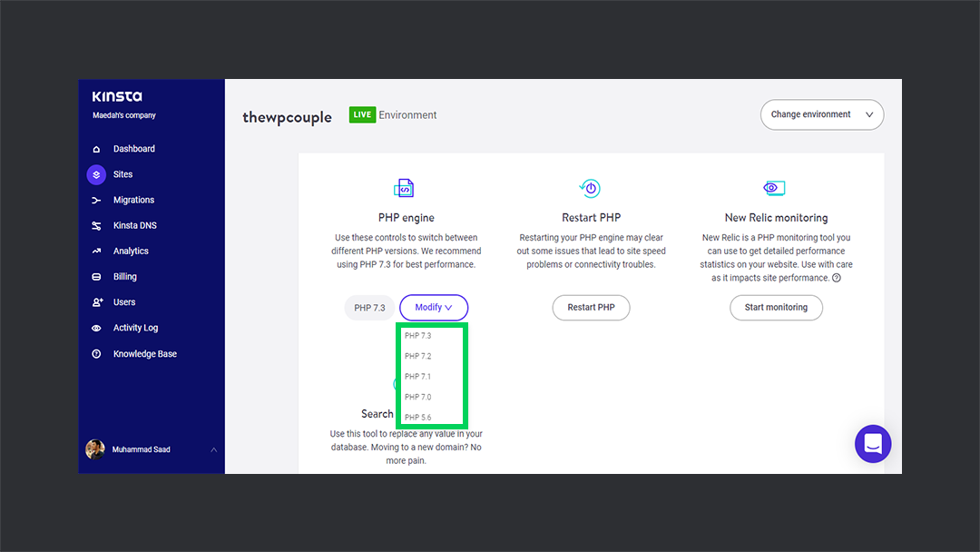
Task: Click the Analytics trend icon
Action: [x=96, y=251]
